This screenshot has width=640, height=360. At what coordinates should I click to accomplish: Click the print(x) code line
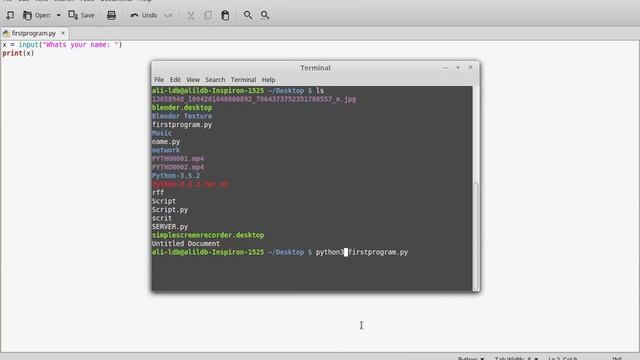tap(18, 53)
